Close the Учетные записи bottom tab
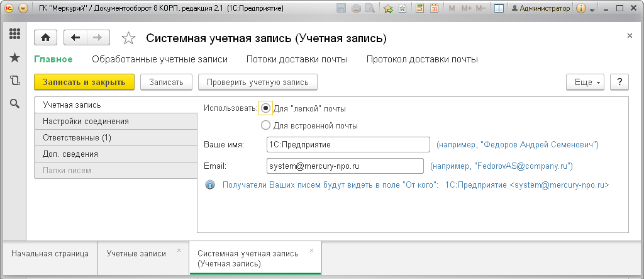 click(179, 250)
